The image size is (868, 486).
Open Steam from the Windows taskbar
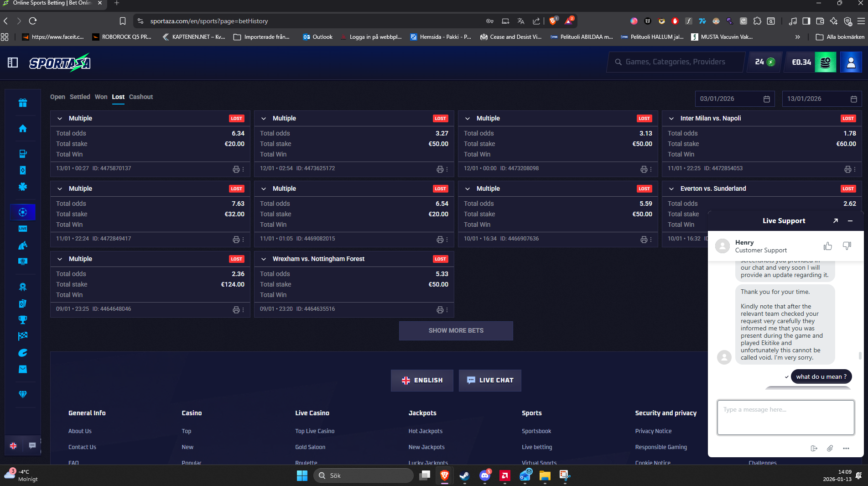pyautogui.click(x=464, y=476)
